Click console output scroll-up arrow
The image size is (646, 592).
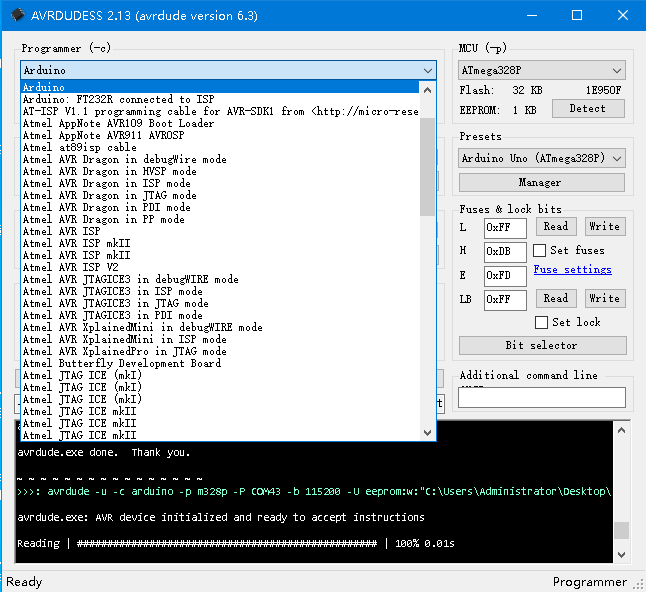tap(621, 431)
